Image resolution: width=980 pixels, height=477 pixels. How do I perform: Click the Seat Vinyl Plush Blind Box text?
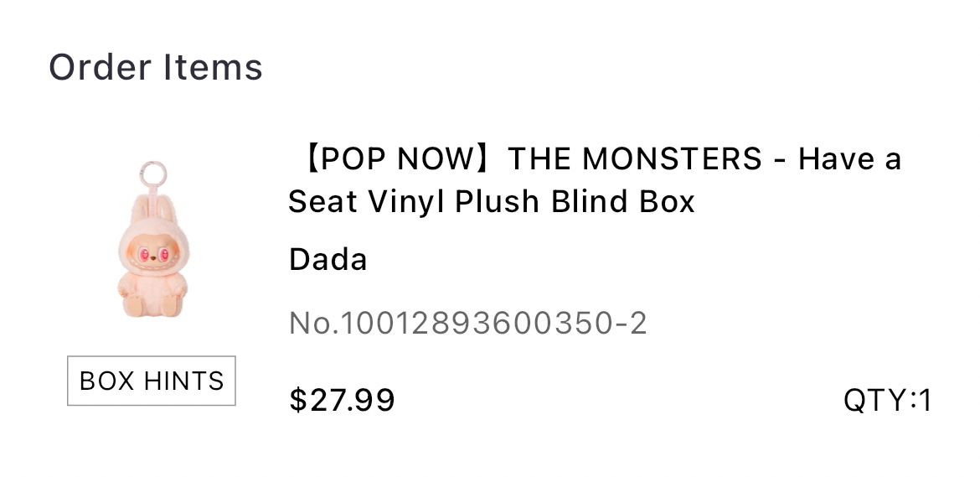point(491,201)
